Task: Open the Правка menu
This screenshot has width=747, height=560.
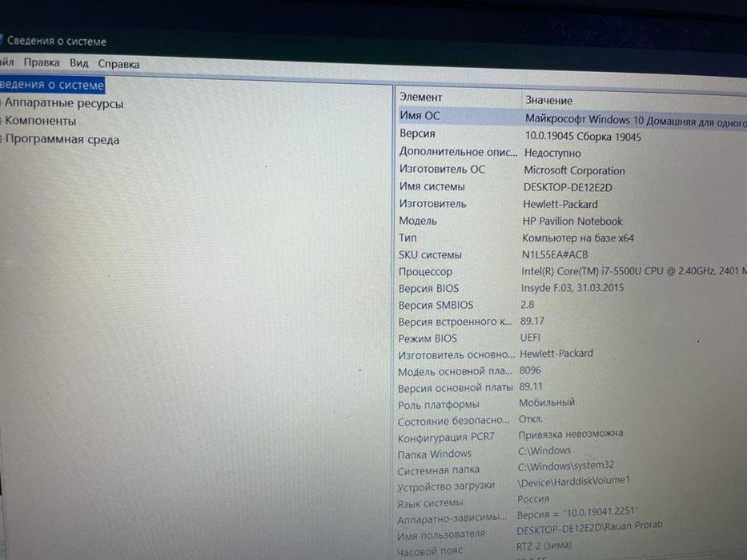Action: tap(42, 62)
